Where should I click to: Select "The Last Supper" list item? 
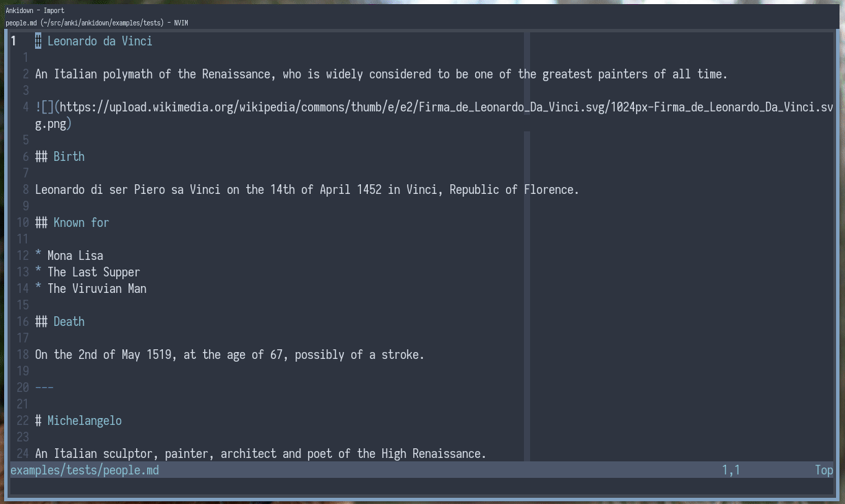pos(94,272)
